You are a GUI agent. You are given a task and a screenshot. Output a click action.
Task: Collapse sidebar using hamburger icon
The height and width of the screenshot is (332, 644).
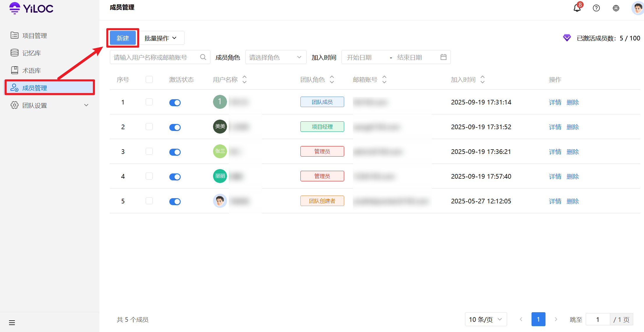click(12, 322)
